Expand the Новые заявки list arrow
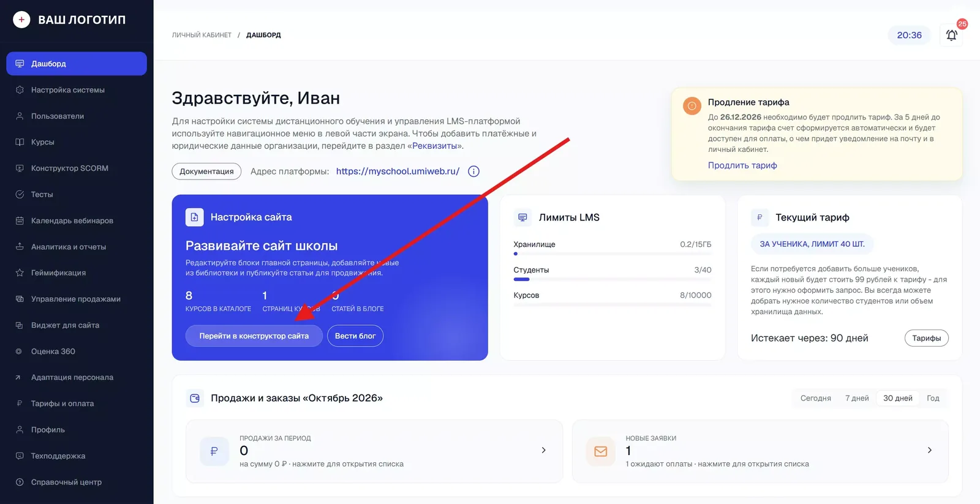Screen dimensions: 980x504 tap(929, 450)
